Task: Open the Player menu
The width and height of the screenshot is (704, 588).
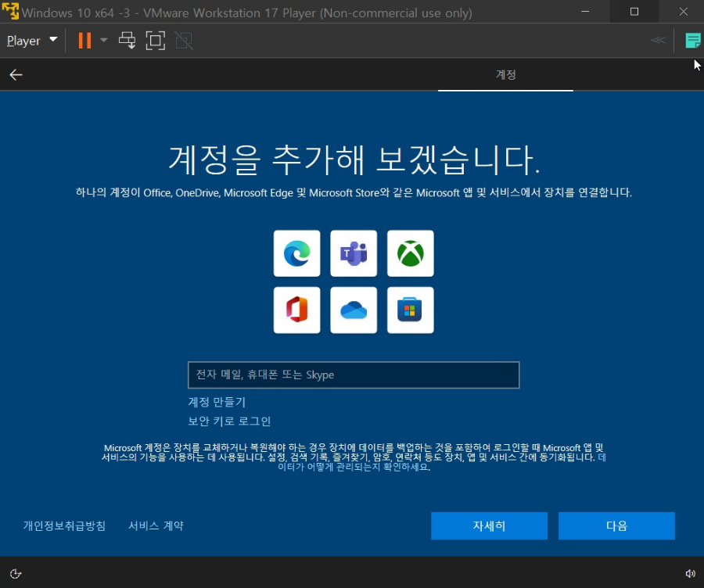Action: pyautogui.click(x=32, y=41)
